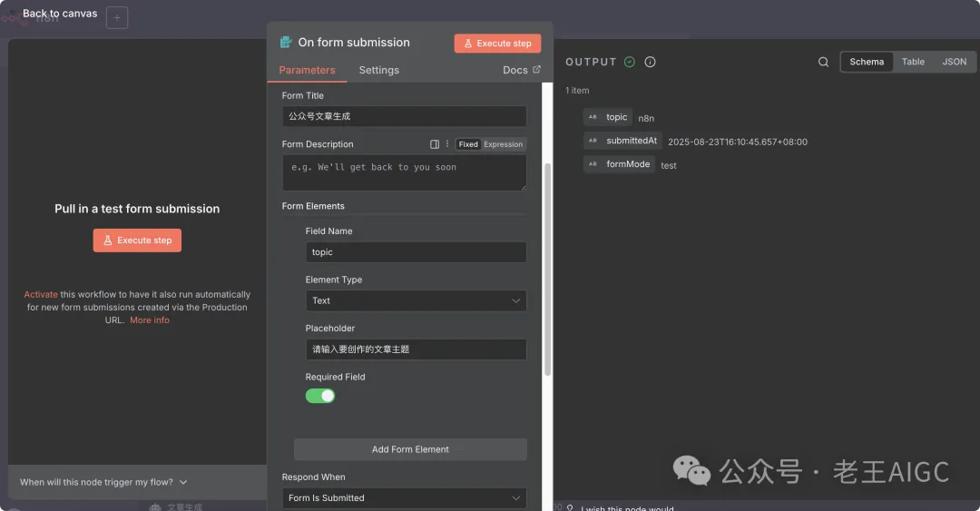Toggle the Required Field switch
Viewport: 980px width, 511px height.
point(320,396)
